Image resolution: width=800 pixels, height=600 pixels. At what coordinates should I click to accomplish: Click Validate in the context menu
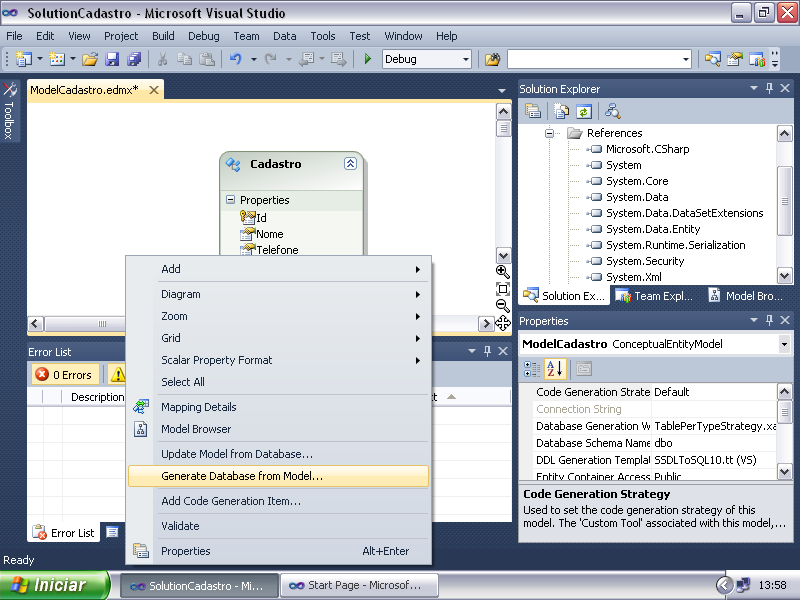click(x=278, y=526)
